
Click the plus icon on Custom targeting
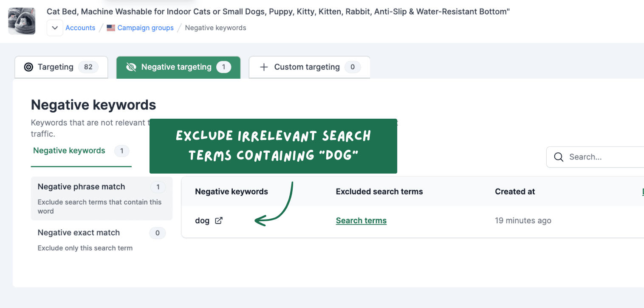pyautogui.click(x=264, y=67)
